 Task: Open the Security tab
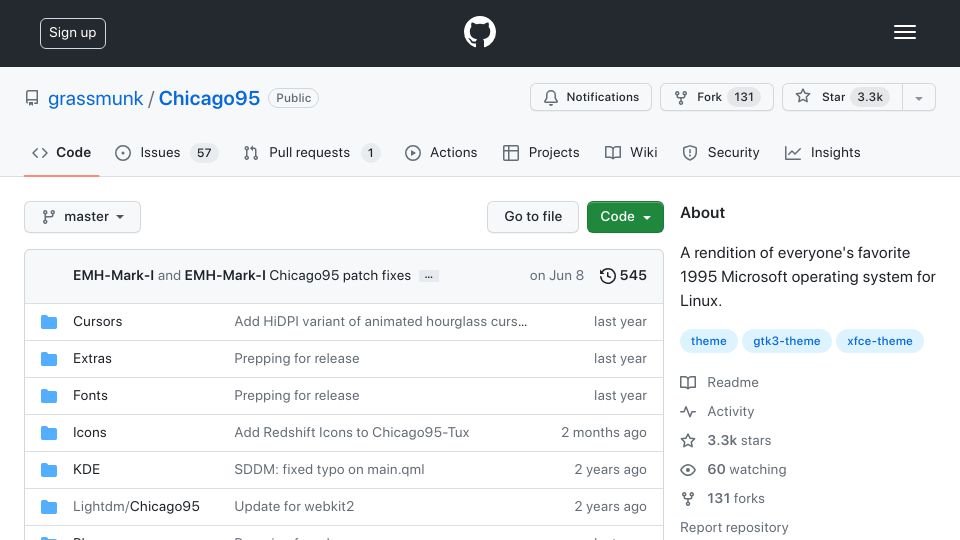coord(721,152)
